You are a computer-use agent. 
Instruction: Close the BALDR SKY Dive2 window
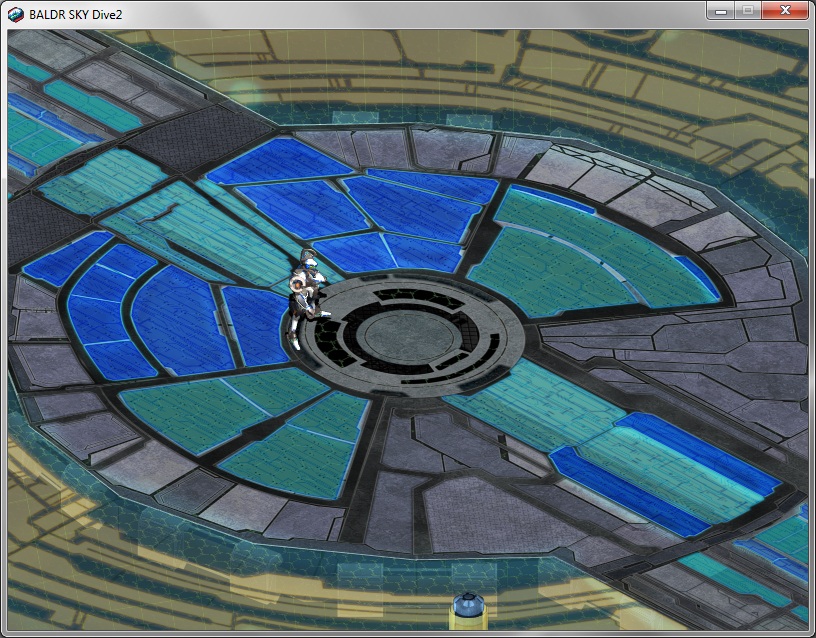(785, 11)
